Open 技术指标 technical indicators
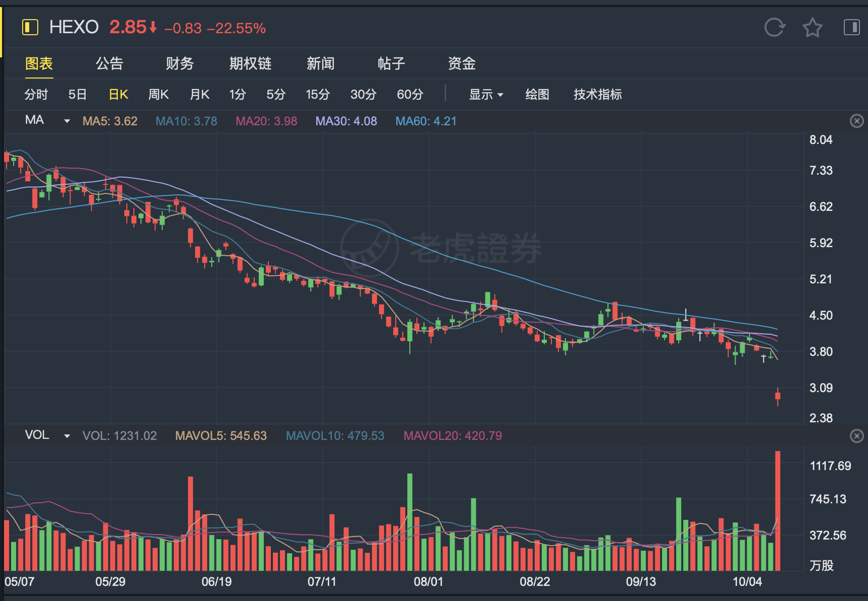Screen dimensions: 868x601 point(598,94)
